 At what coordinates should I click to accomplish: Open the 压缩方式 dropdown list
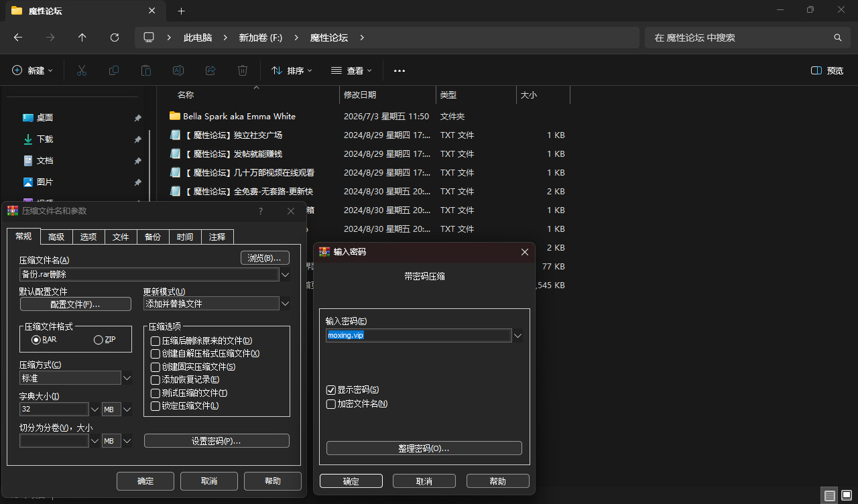point(127,378)
